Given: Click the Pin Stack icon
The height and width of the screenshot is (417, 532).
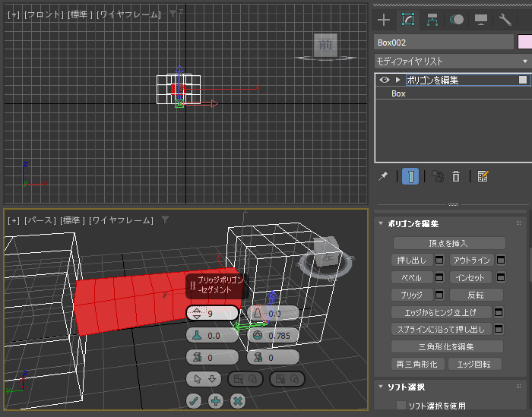Looking at the screenshot, I should point(383,176).
